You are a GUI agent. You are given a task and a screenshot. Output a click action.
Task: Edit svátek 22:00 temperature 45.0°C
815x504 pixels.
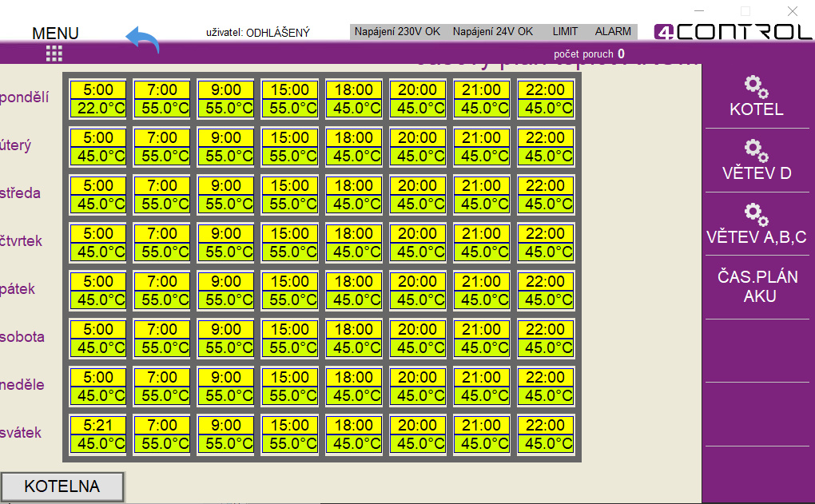pyautogui.click(x=545, y=444)
